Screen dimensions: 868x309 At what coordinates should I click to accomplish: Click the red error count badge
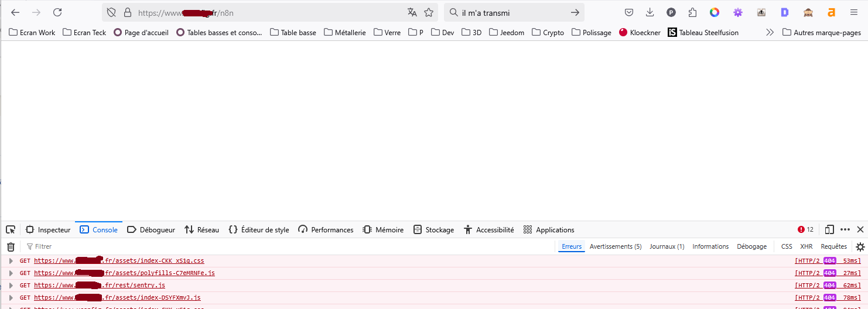point(806,230)
